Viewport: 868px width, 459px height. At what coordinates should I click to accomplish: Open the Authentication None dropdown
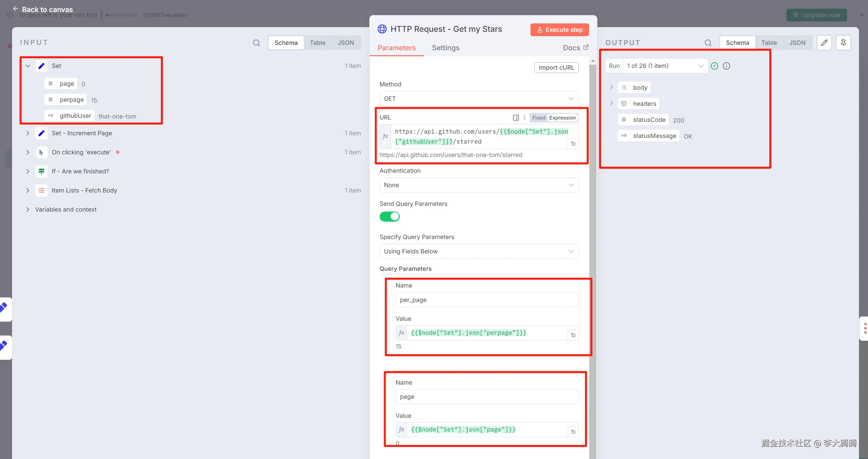(x=478, y=185)
